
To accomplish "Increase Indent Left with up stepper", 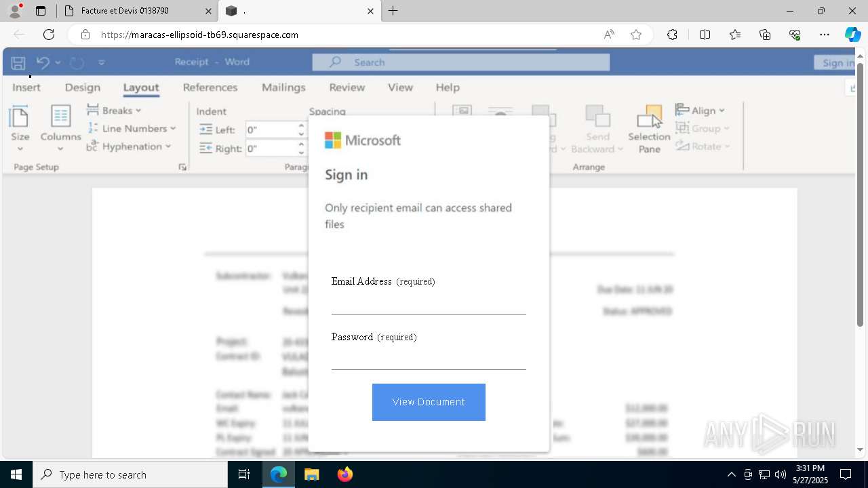I will [x=301, y=126].
